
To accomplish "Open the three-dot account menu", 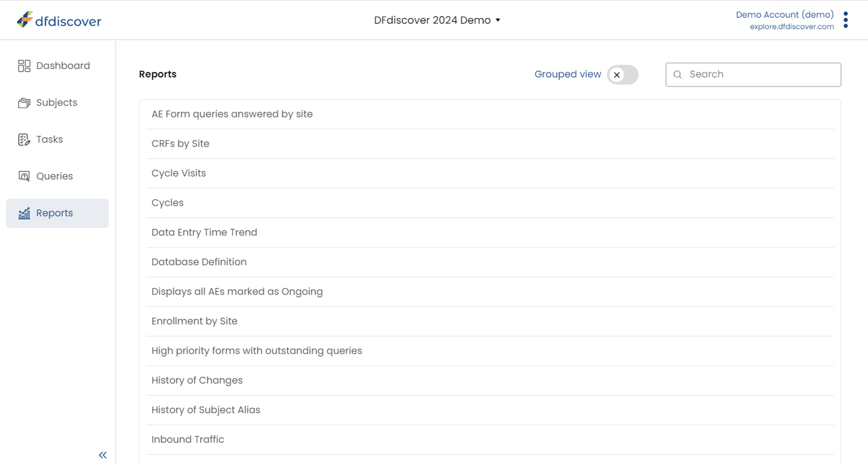I will [845, 20].
